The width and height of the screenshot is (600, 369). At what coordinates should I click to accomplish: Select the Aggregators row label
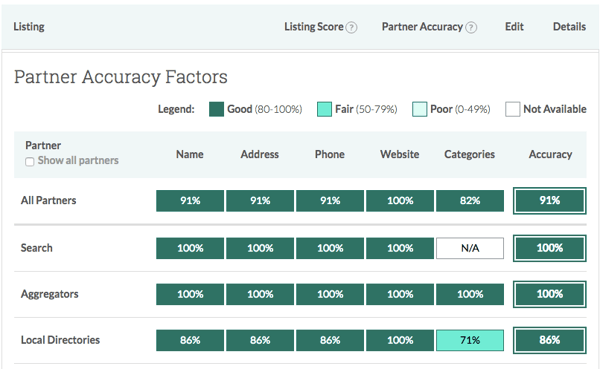point(49,294)
